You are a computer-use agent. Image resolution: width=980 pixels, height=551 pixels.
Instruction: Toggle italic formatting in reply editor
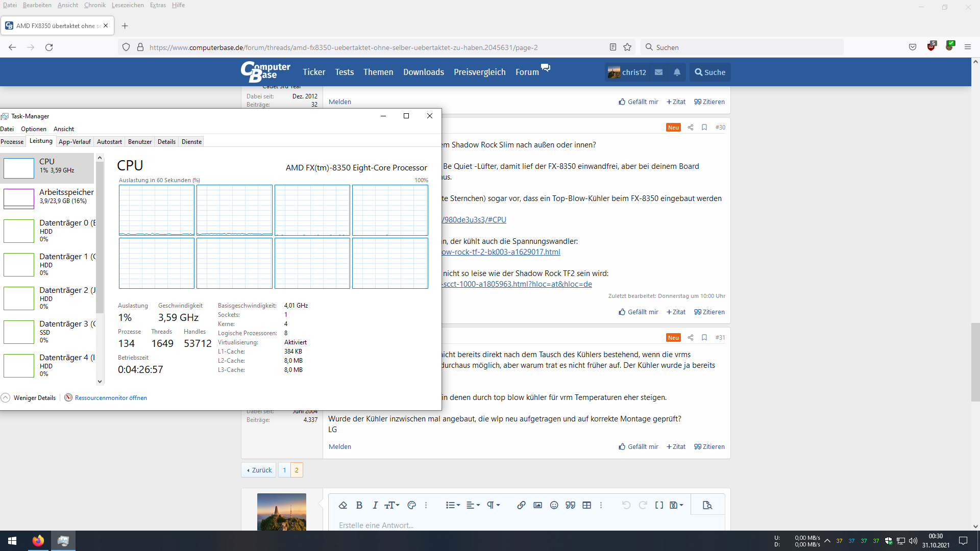(375, 505)
